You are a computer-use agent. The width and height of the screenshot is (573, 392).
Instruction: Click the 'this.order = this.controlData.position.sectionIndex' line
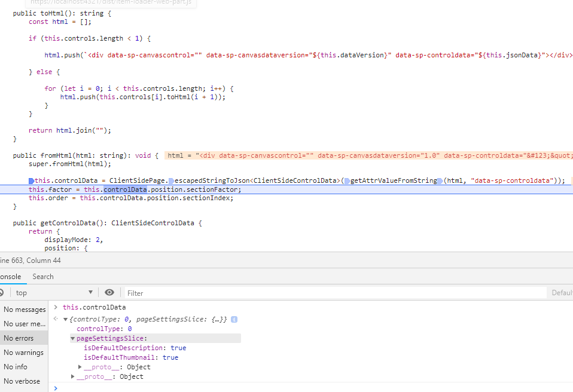click(x=131, y=198)
